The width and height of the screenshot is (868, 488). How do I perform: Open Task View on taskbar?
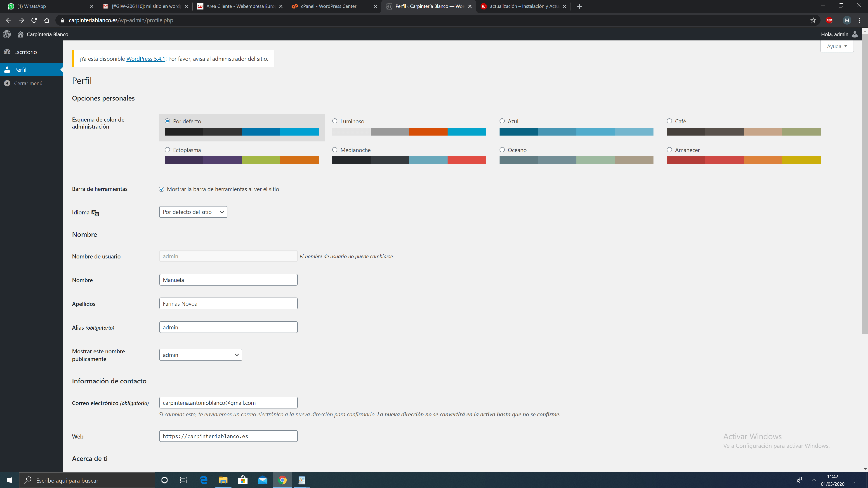184,480
